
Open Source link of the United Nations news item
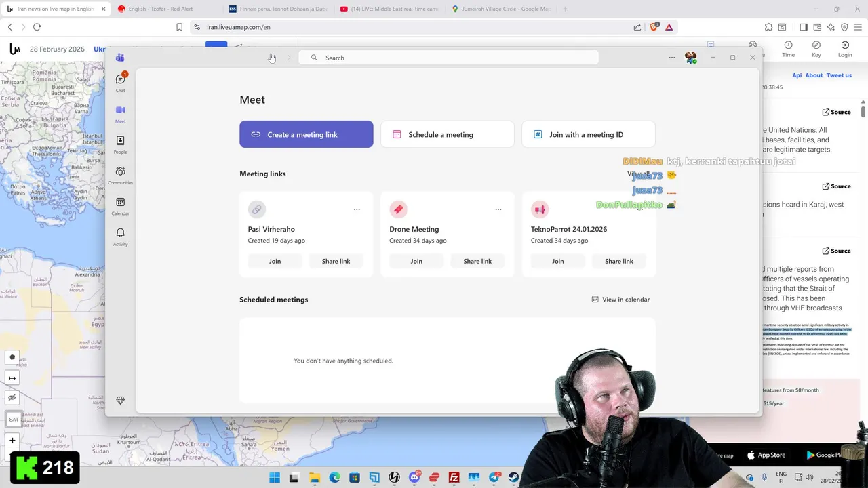click(x=836, y=112)
